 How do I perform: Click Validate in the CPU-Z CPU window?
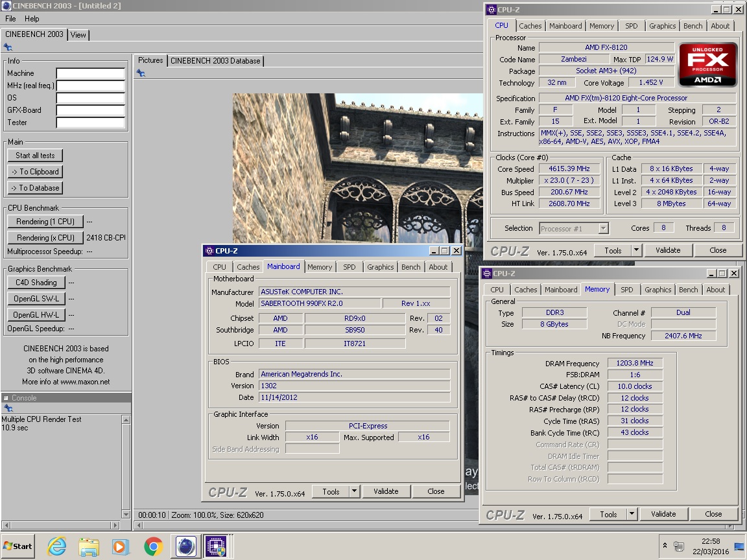(x=667, y=250)
